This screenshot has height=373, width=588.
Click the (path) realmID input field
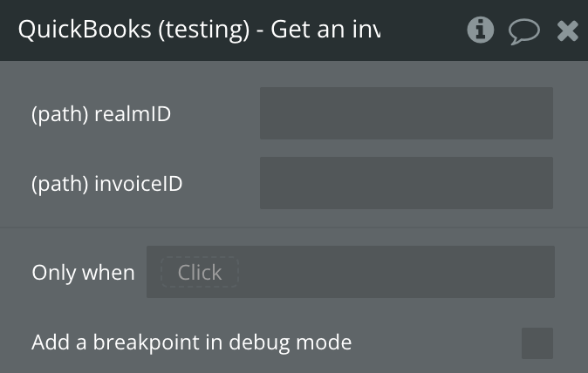pyautogui.click(x=406, y=113)
